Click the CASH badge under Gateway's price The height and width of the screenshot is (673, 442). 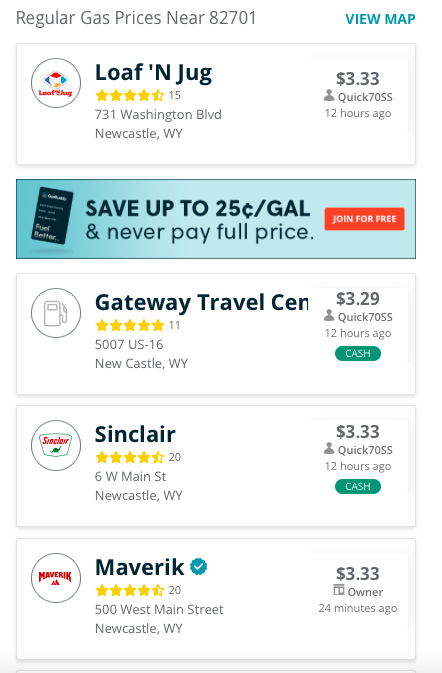click(x=358, y=353)
